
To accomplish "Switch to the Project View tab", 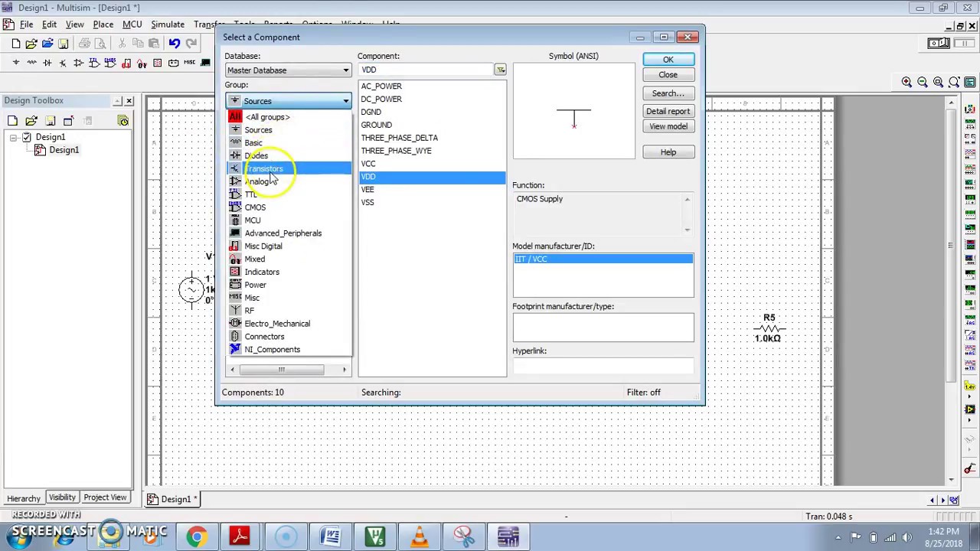I will pyautogui.click(x=105, y=497).
